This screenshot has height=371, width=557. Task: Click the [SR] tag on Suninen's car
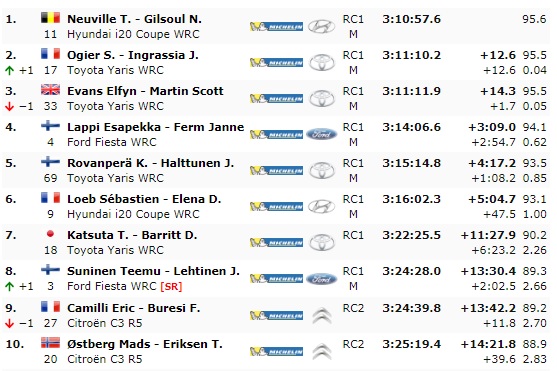(171, 286)
